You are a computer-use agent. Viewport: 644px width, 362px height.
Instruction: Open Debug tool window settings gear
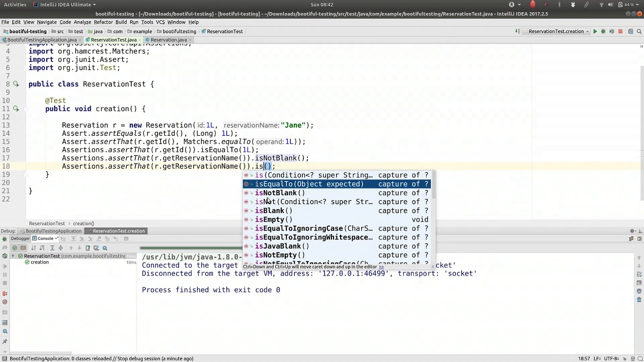632,231
